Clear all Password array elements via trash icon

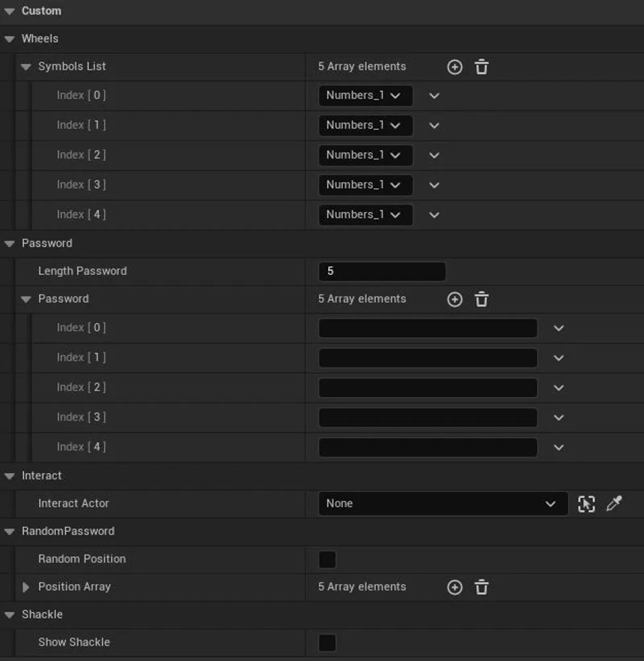tap(481, 299)
